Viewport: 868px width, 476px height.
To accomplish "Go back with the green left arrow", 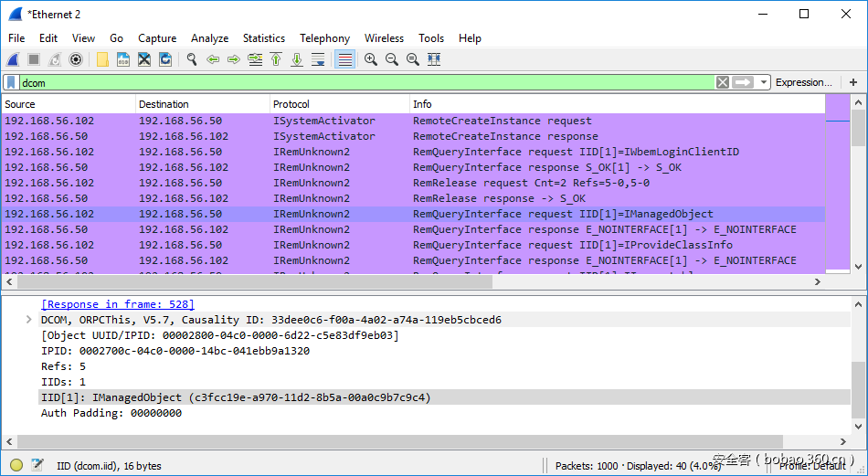I will [213, 59].
